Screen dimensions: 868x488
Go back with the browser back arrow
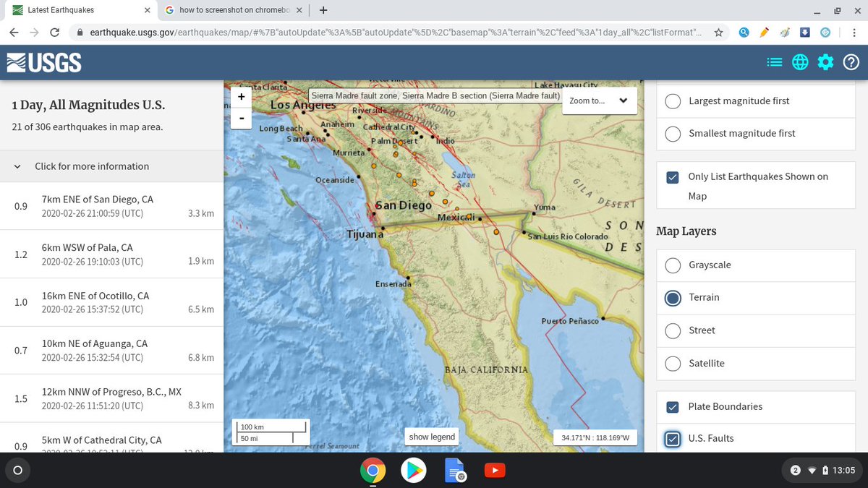coord(15,33)
